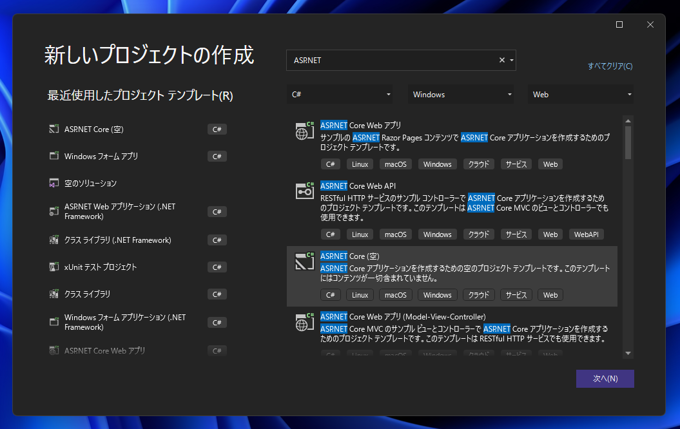The height and width of the screenshot is (429, 680).
Task: Click the ASP.NET Core (空) icon in results list
Action: pyautogui.click(x=304, y=261)
